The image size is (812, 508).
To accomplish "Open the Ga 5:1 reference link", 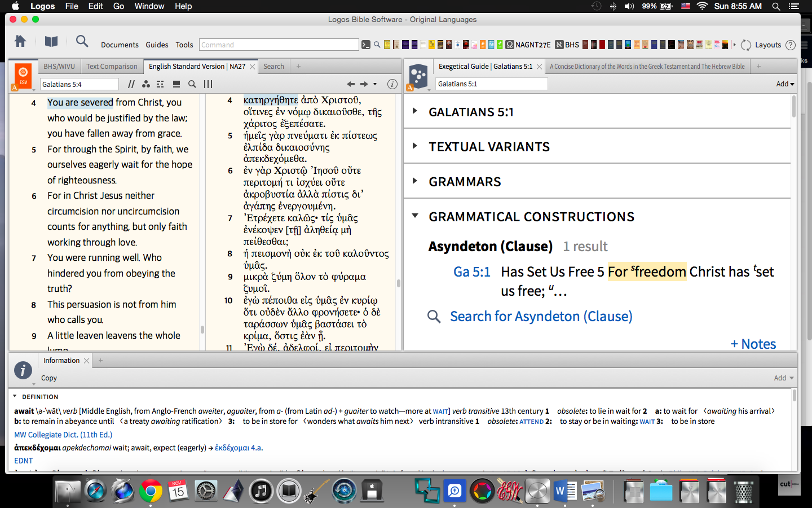I will pos(472,272).
